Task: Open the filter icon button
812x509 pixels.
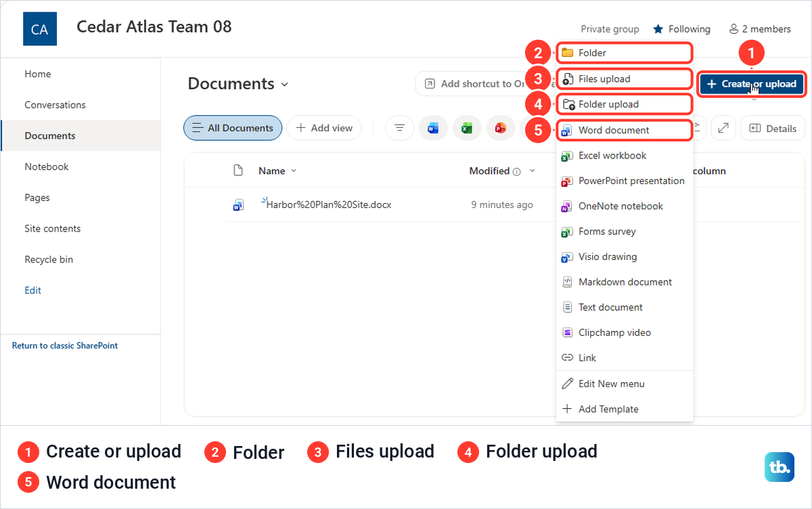Action: (400, 128)
